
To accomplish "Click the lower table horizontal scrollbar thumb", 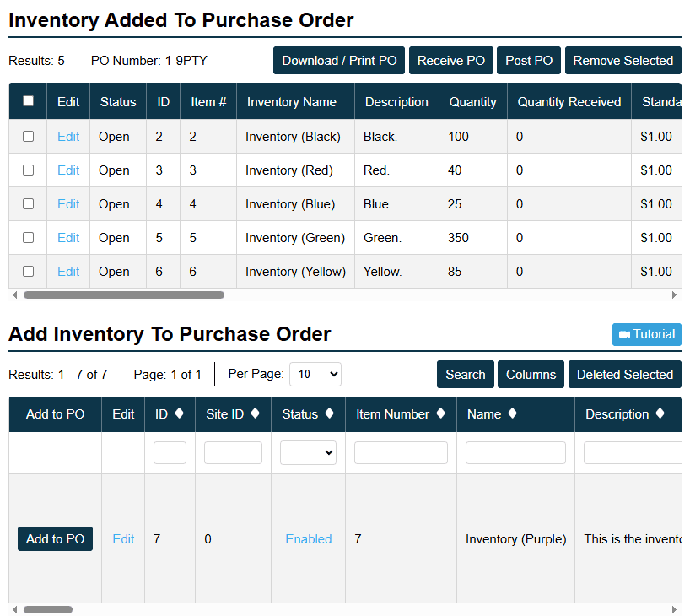I will 48,609.
